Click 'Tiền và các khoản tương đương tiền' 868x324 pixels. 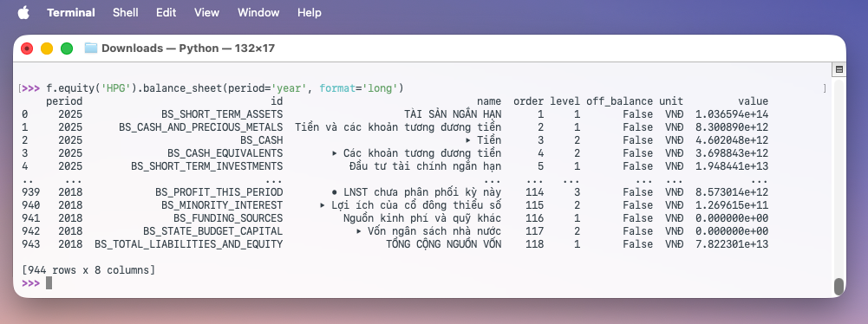[x=398, y=127]
